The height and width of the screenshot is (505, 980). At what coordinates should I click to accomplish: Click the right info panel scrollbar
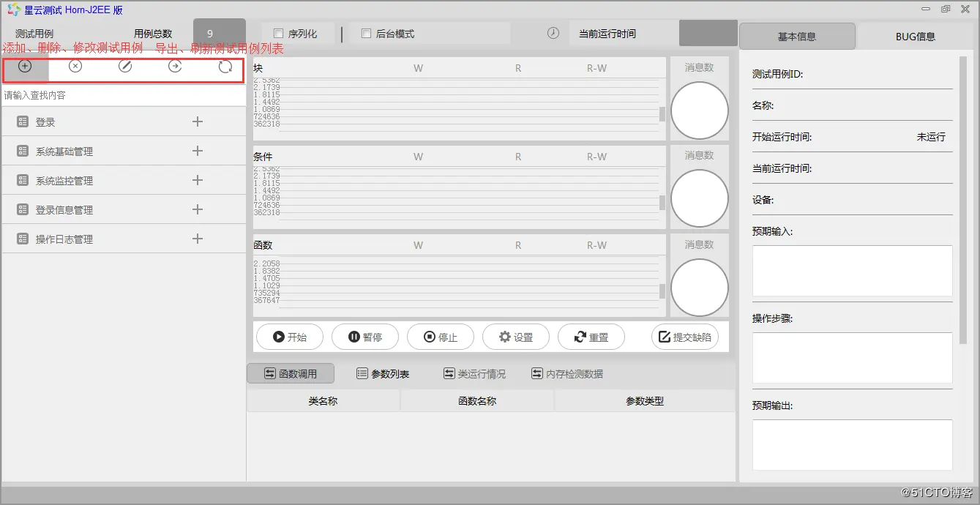(965, 199)
